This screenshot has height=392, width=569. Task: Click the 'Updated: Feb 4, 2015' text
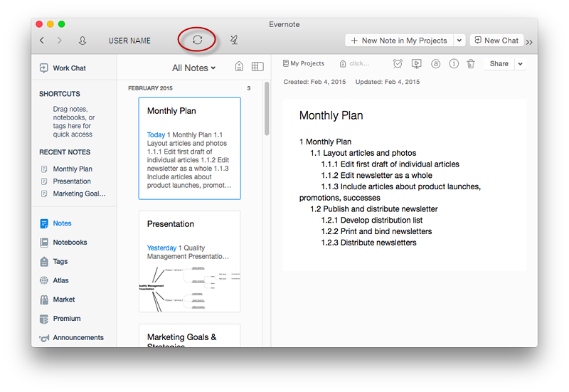388,82
